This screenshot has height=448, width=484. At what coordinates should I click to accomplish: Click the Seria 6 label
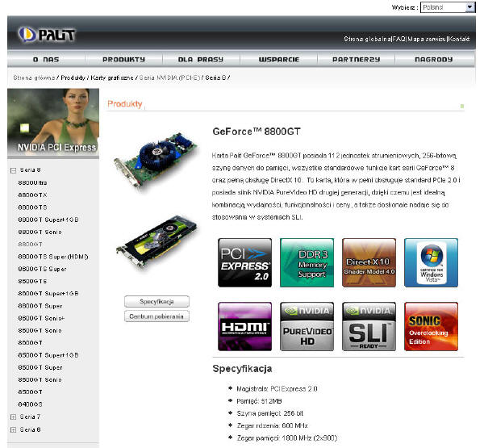pos(30,429)
